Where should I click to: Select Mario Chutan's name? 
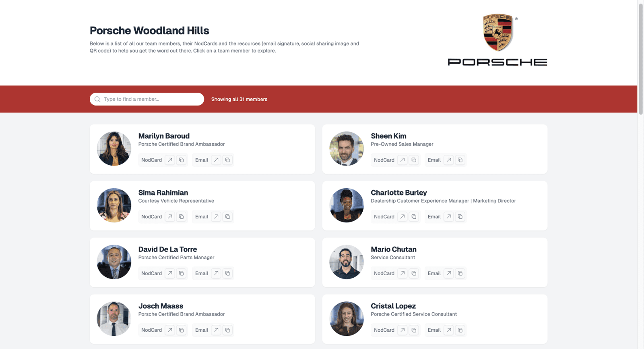tap(394, 249)
